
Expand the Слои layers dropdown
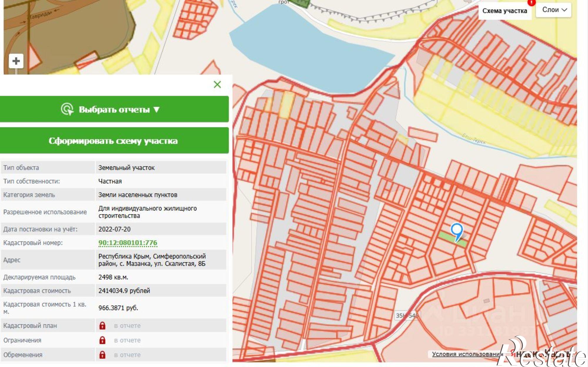pos(554,10)
